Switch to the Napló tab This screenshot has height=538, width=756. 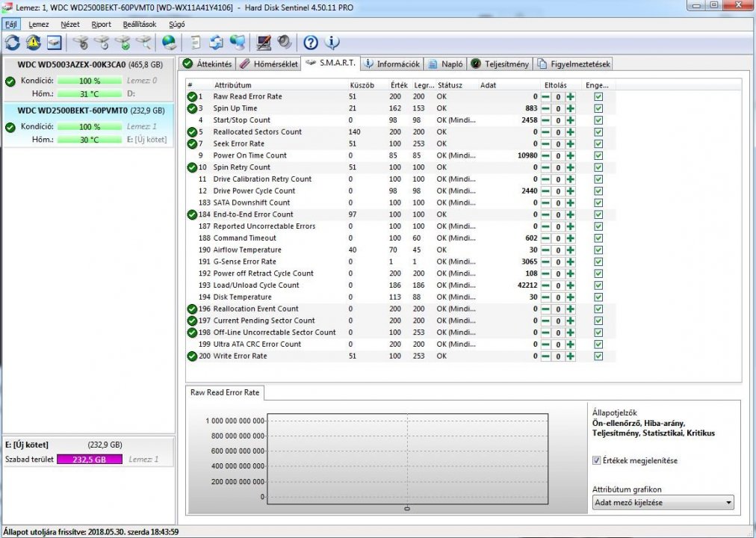pos(445,64)
